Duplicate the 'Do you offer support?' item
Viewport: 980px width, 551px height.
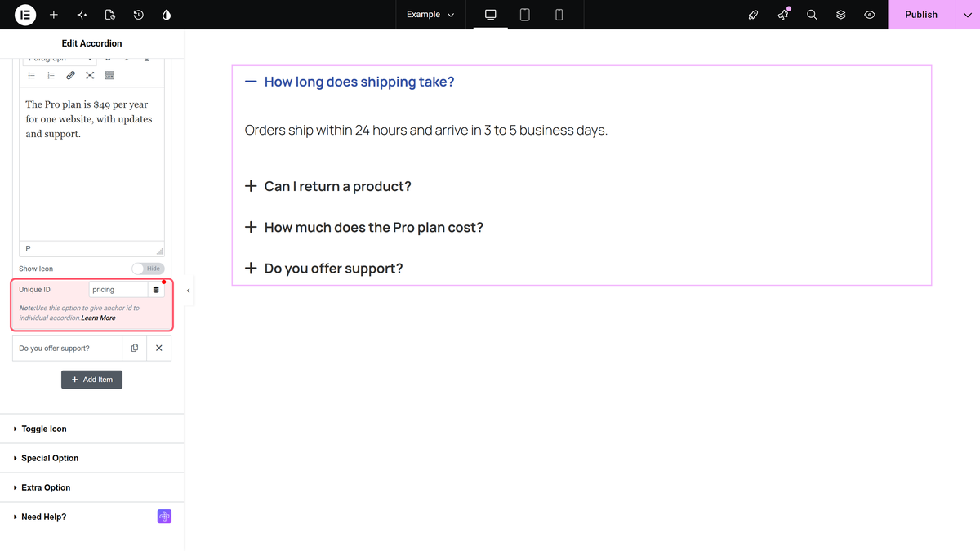click(135, 349)
